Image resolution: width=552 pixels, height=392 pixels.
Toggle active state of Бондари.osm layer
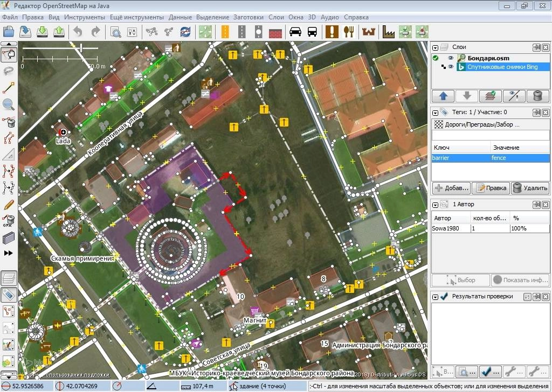tap(436, 58)
